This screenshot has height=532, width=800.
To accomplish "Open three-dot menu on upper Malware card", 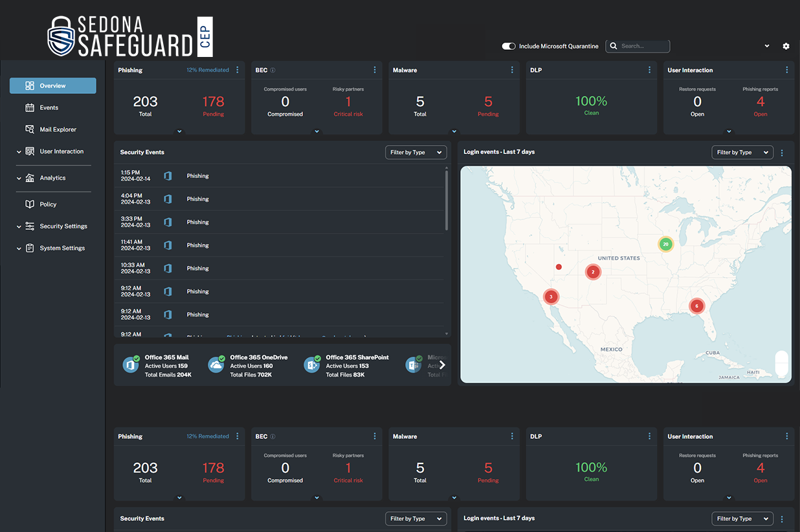I will click(x=512, y=70).
